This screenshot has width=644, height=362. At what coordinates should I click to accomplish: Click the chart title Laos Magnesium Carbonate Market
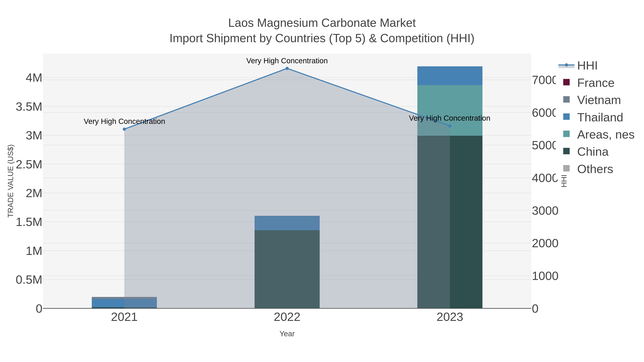[322, 23]
